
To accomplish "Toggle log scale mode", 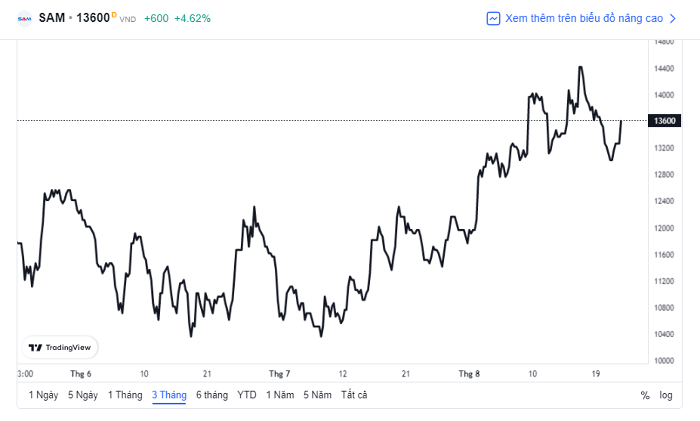I will pos(666,395).
